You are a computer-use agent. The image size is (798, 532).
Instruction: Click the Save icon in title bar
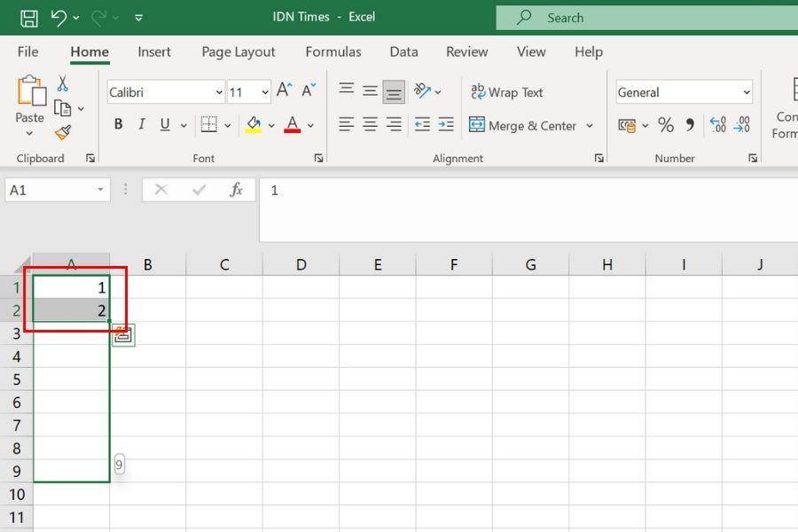29,19
